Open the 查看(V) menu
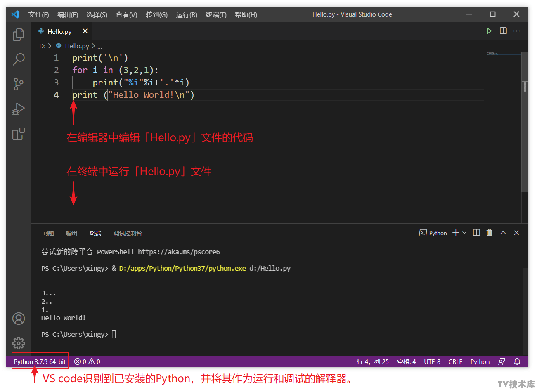Image resolution: width=537 pixels, height=392 pixels. (x=126, y=14)
